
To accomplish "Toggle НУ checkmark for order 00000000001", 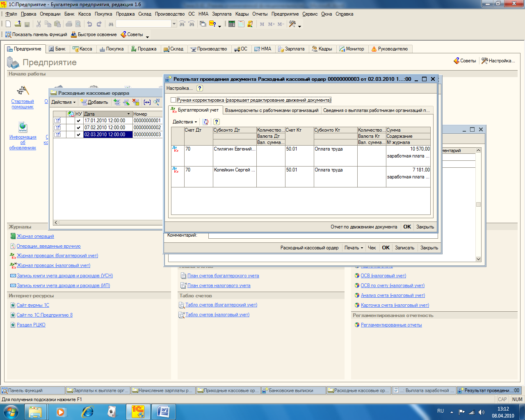I will coord(78,121).
